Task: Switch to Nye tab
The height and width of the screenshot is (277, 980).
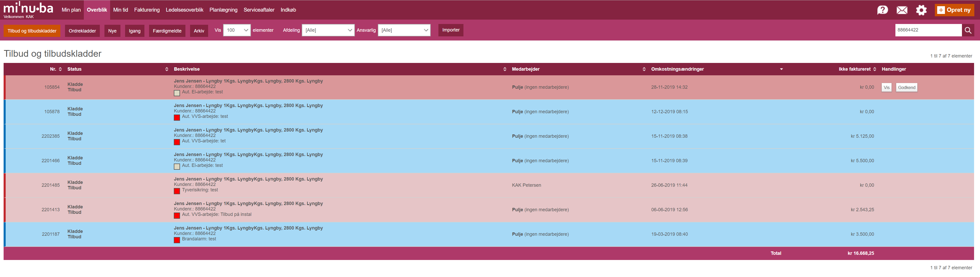Action: click(x=112, y=31)
